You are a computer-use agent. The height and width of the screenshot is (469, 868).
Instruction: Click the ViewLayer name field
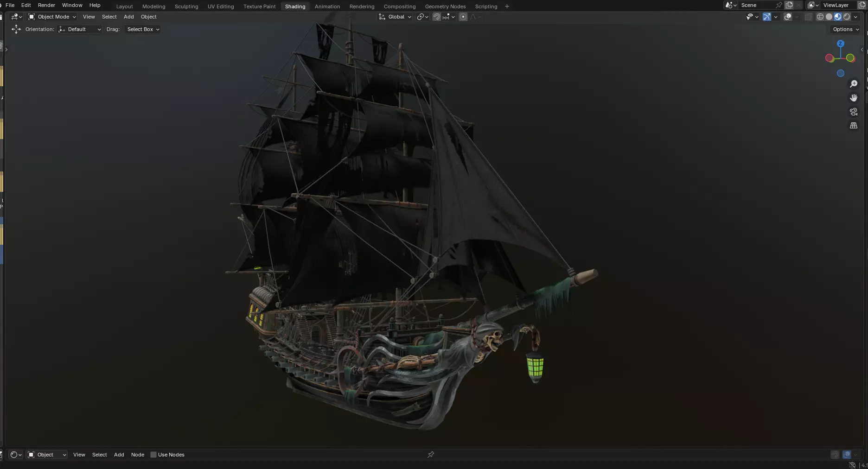click(839, 5)
